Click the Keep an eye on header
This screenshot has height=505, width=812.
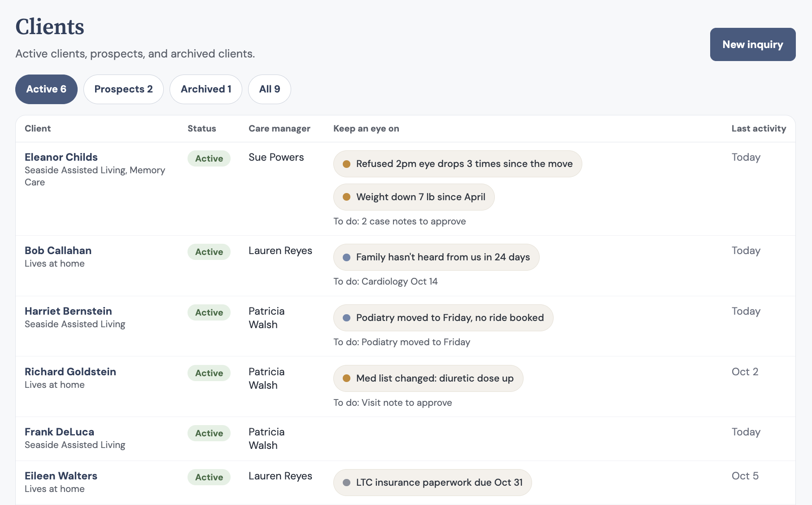coord(366,128)
